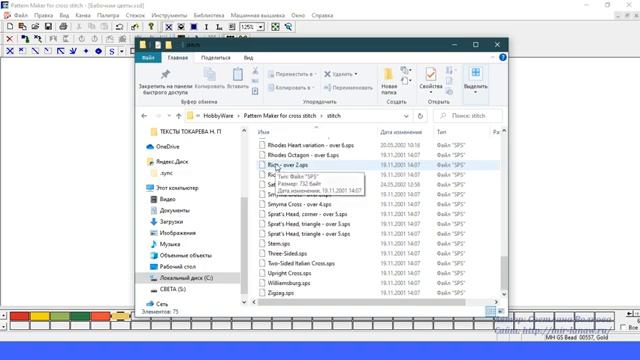Pin folder to Quick Access in Explorer
The width and height of the screenshot is (640, 360).
(x=165, y=81)
